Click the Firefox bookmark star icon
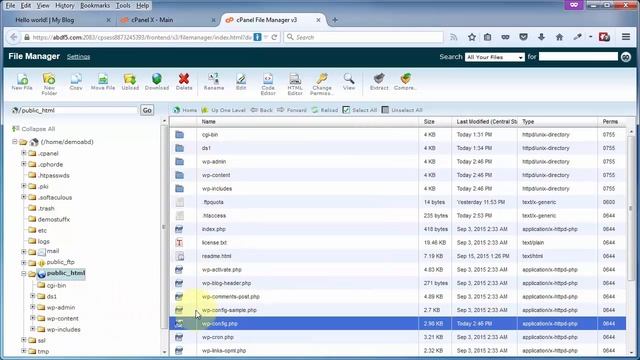This screenshot has width=640, height=360. pos(472,37)
